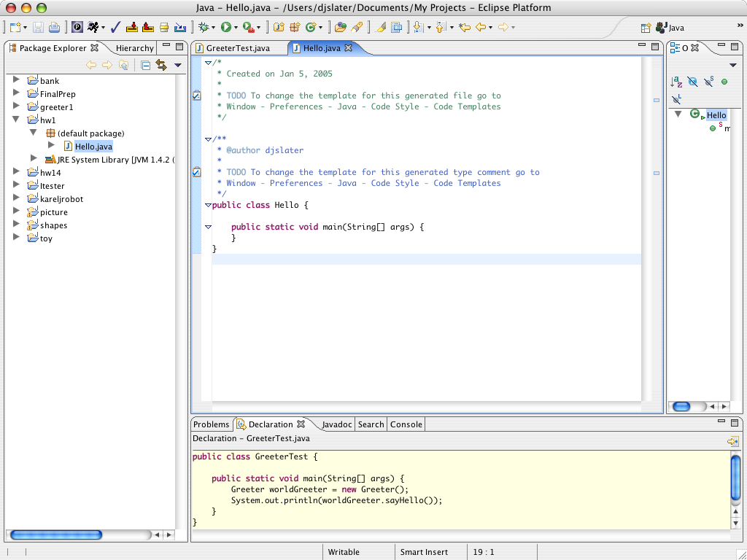The width and height of the screenshot is (747, 560).
Task: Select the shapes project
Action: pos(53,225)
